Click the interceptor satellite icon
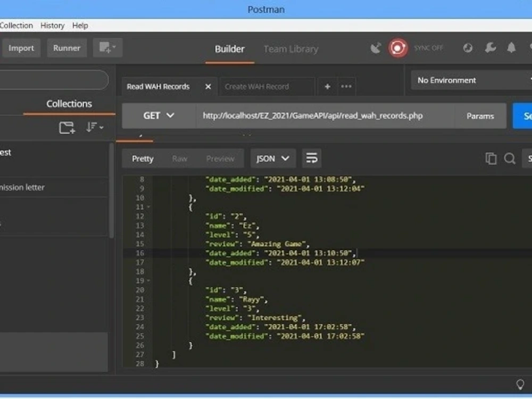 click(376, 48)
